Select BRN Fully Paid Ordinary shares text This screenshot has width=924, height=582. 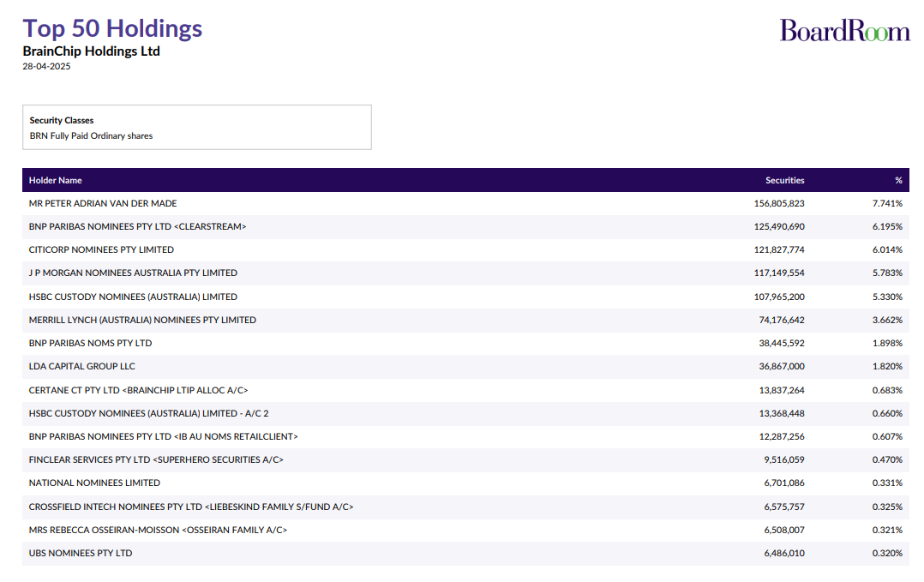tap(91, 136)
